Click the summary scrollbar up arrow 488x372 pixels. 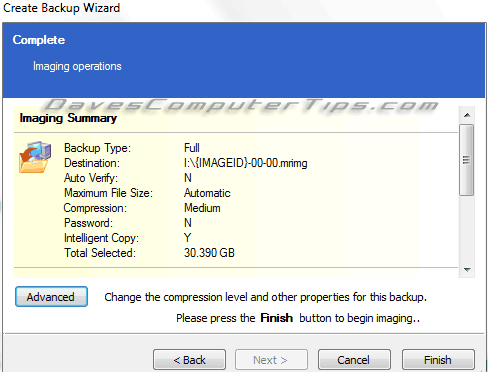coord(467,115)
